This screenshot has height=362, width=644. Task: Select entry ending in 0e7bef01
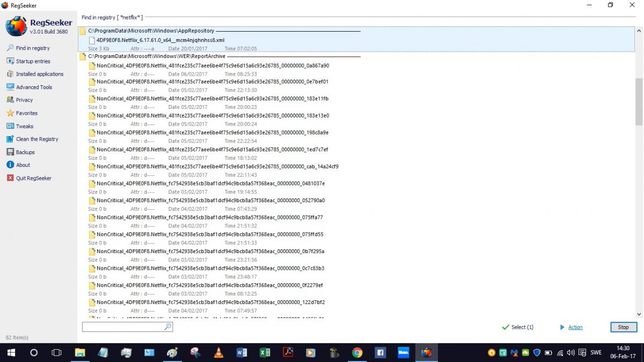pos(213,82)
